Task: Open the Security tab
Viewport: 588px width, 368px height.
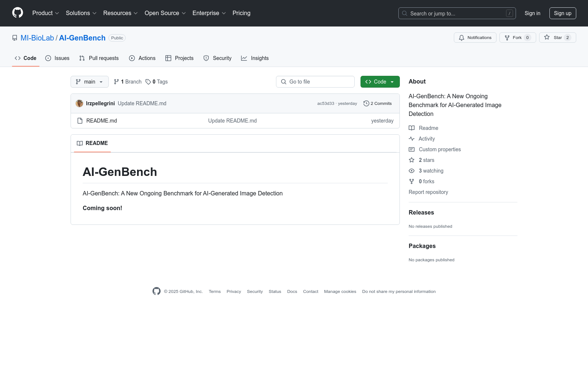Action: [x=218, y=58]
